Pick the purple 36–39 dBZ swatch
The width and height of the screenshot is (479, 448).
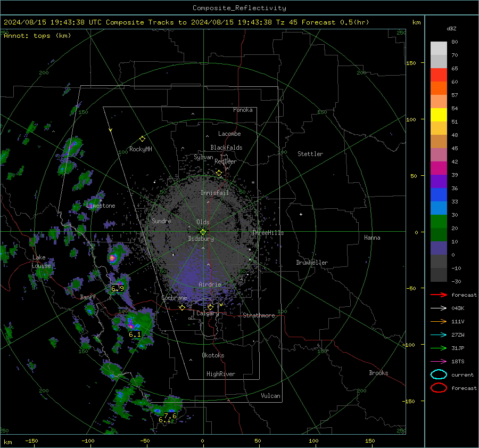[439, 181]
